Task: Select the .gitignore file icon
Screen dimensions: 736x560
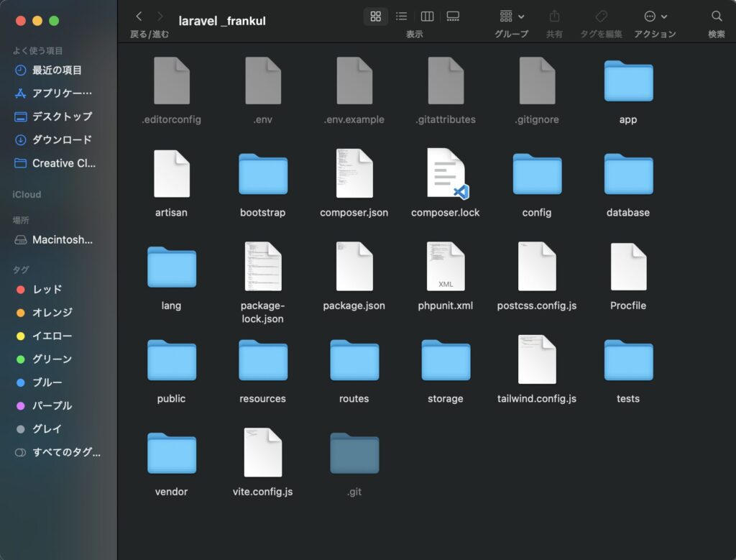Action: [537, 81]
